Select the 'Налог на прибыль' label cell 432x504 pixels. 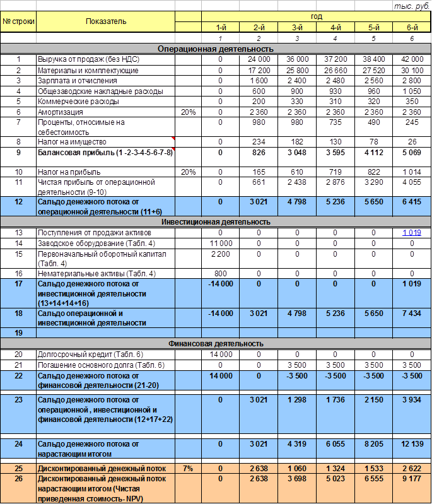point(105,172)
